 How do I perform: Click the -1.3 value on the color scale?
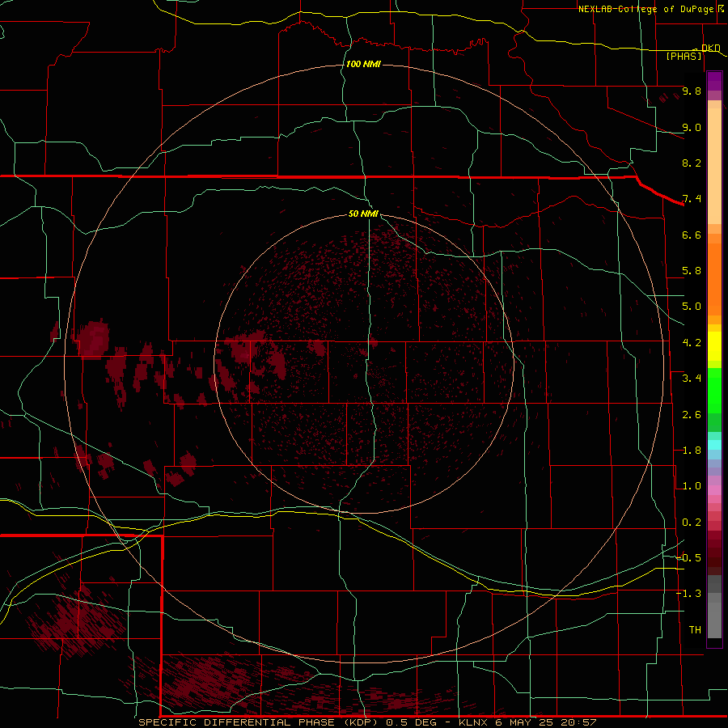coord(688,594)
